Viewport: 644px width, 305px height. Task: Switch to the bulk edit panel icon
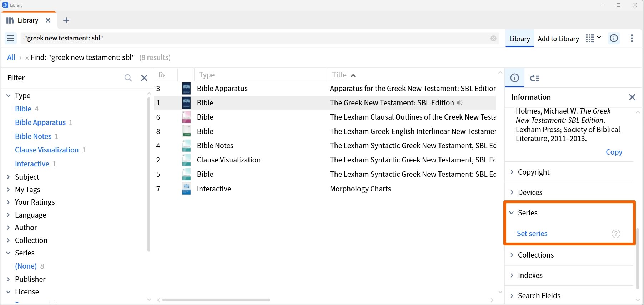click(534, 78)
